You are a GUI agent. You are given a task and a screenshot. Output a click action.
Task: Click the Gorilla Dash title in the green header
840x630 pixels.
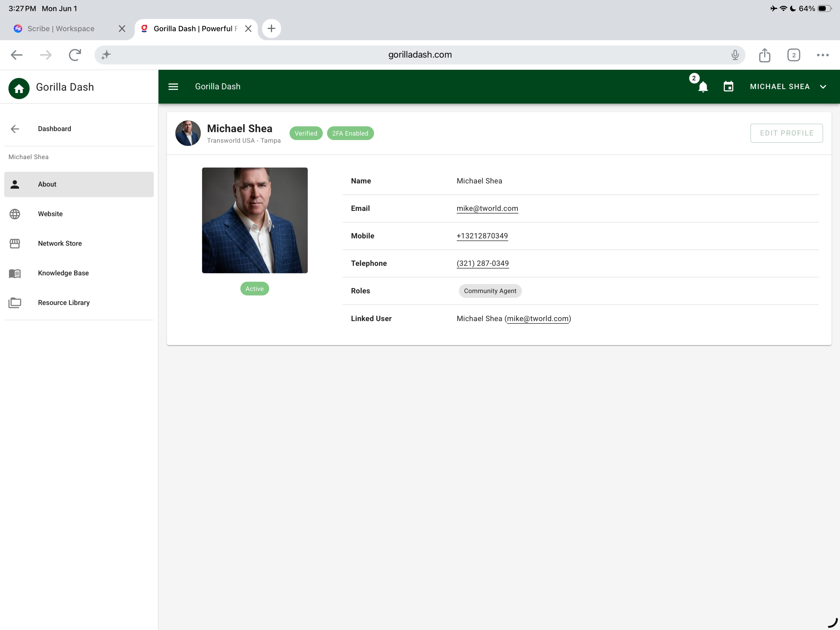(218, 87)
